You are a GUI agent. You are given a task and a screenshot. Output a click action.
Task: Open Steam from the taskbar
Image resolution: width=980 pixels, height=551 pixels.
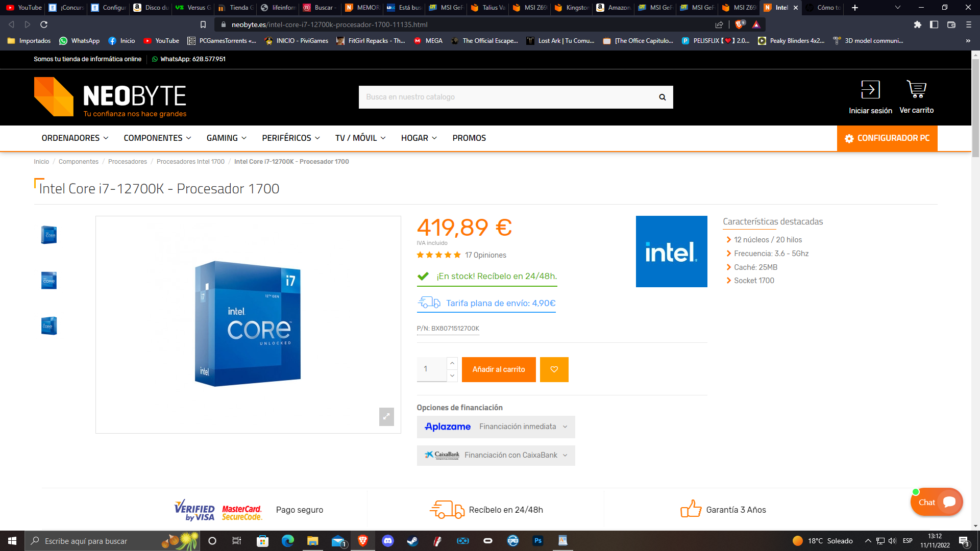click(412, 541)
